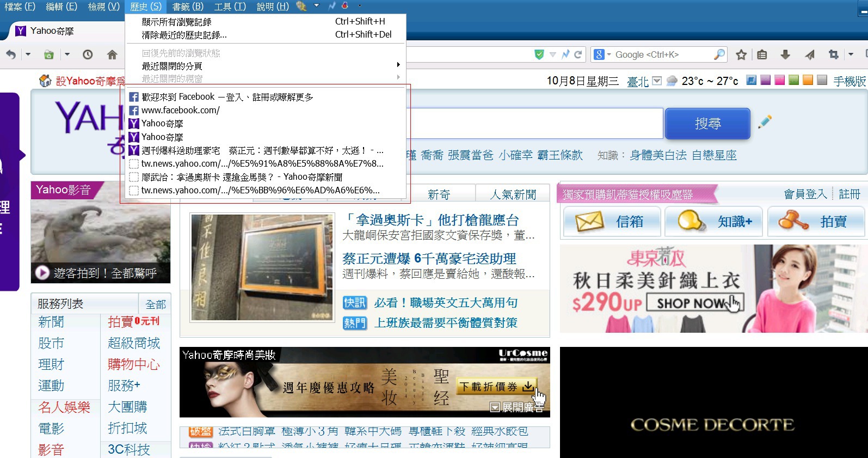Open the 檢視 (V) menu
This screenshot has width=868, height=458.
tap(103, 7)
